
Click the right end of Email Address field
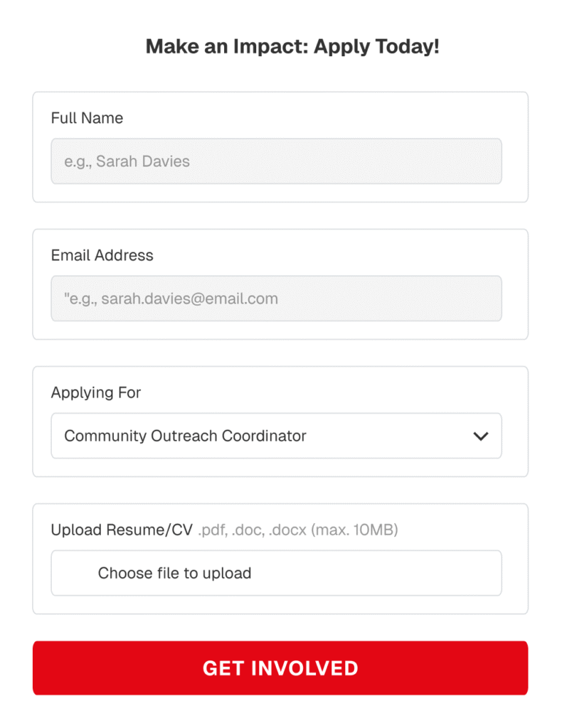tap(477, 299)
